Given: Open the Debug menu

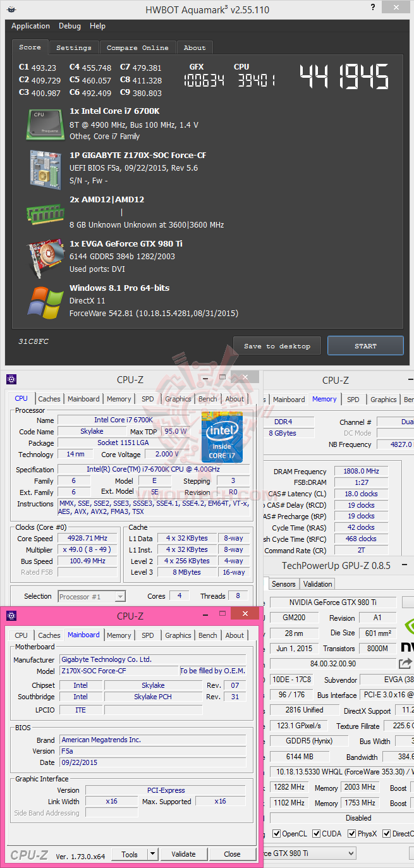Looking at the screenshot, I should click(x=70, y=26).
